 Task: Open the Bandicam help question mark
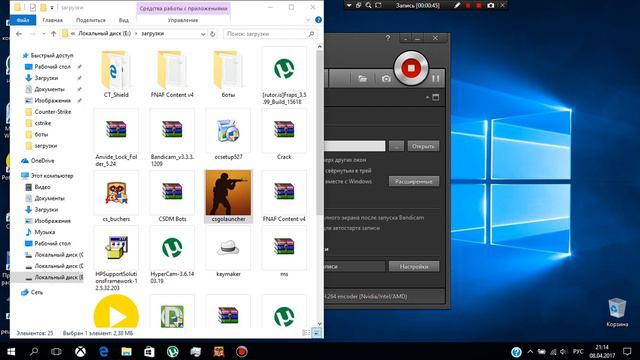click(x=388, y=38)
